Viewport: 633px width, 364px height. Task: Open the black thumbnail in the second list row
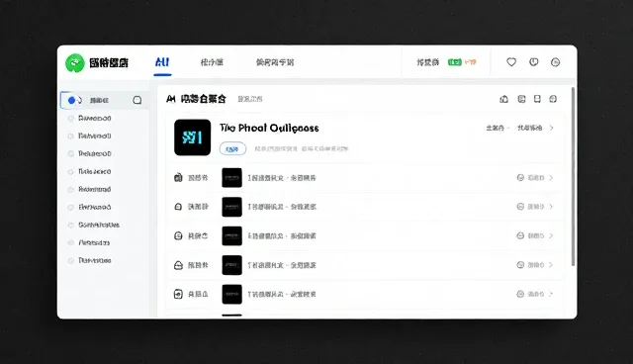(231, 207)
